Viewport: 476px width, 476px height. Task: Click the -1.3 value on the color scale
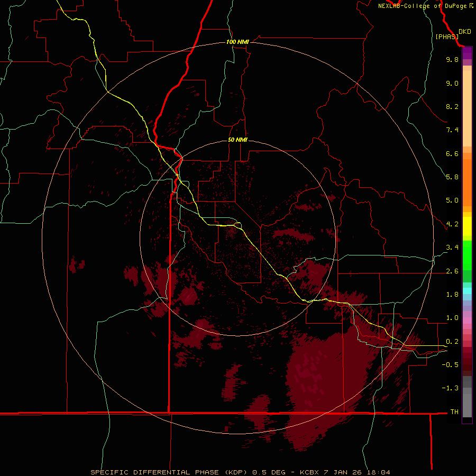click(x=450, y=388)
